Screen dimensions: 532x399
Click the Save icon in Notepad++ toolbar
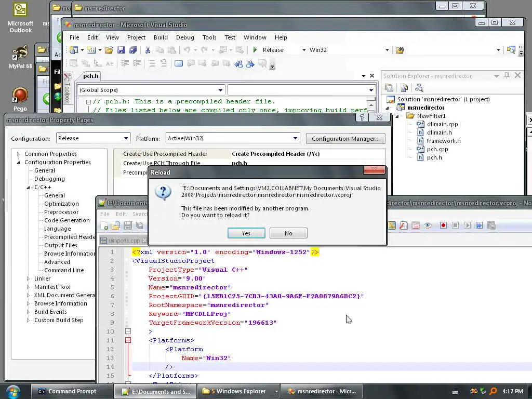(128, 225)
